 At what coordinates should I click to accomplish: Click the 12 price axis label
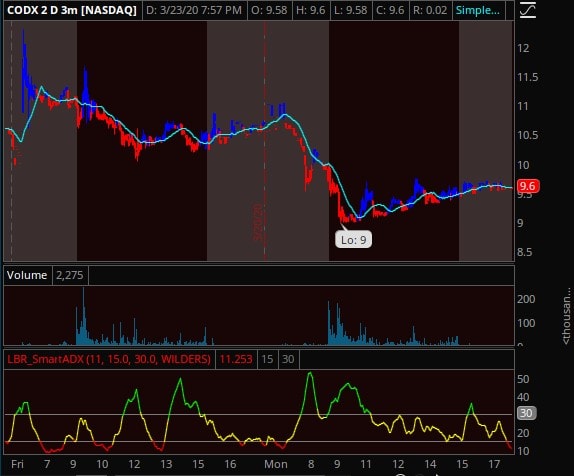[523, 48]
